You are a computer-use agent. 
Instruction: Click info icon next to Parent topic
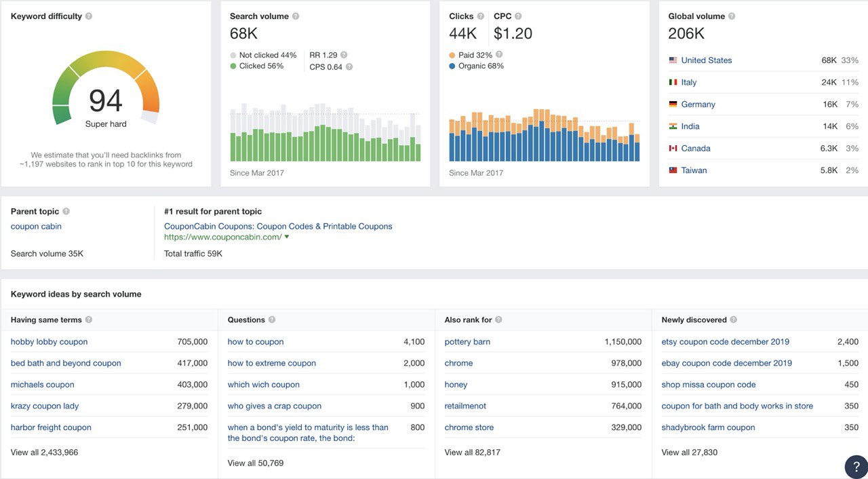66,212
